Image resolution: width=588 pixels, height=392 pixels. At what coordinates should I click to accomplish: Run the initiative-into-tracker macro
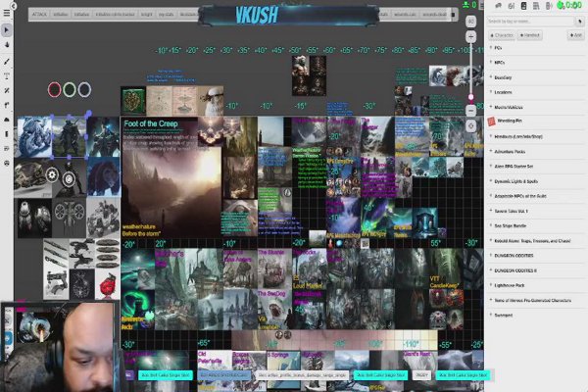115,15
